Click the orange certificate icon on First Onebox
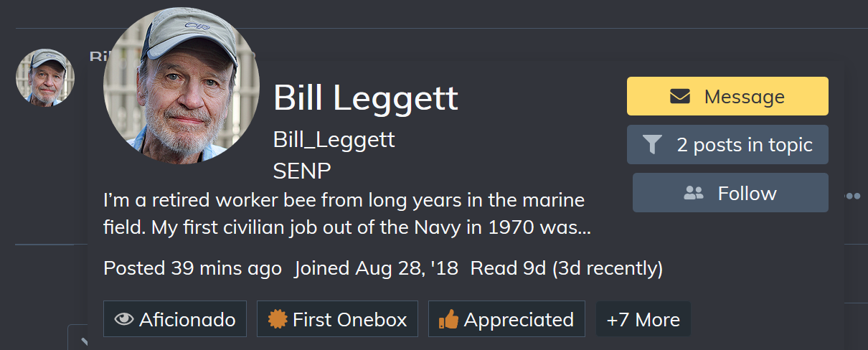 [278, 319]
